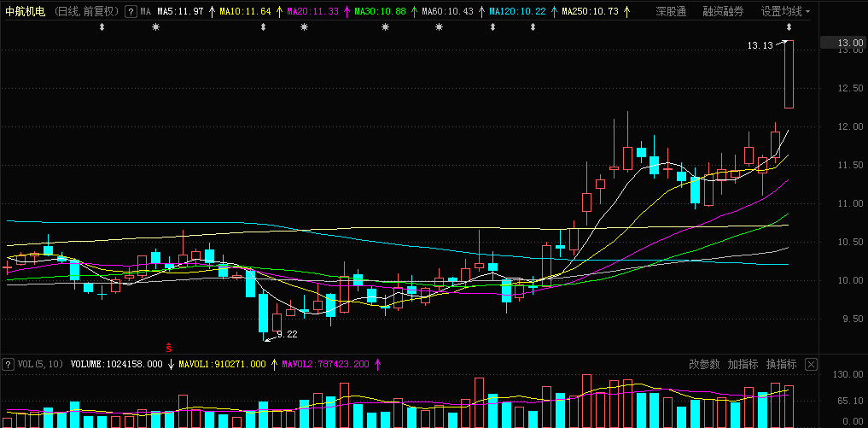Click the VOLUME:1024158.000 readout
868x428 pixels.
tap(117, 364)
